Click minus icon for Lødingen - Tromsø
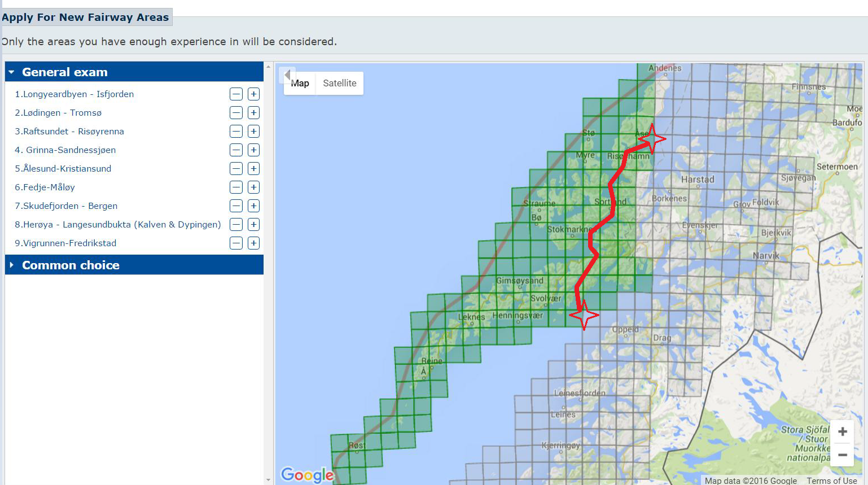 236,113
